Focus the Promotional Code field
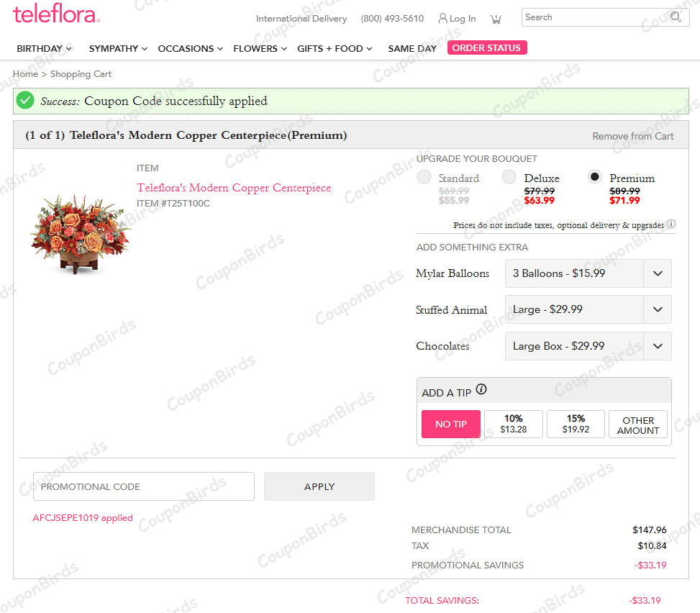This screenshot has height=613, width=700. 144,486
